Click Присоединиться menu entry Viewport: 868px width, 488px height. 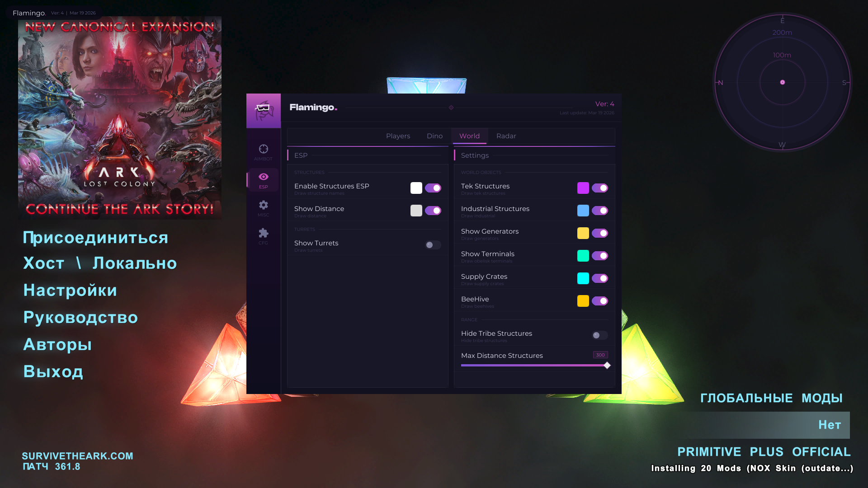click(95, 238)
